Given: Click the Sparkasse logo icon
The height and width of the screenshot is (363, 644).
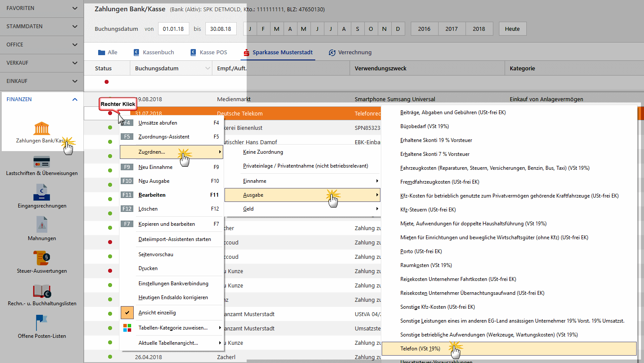Looking at the screenshot, I should (x=246, y=53).
